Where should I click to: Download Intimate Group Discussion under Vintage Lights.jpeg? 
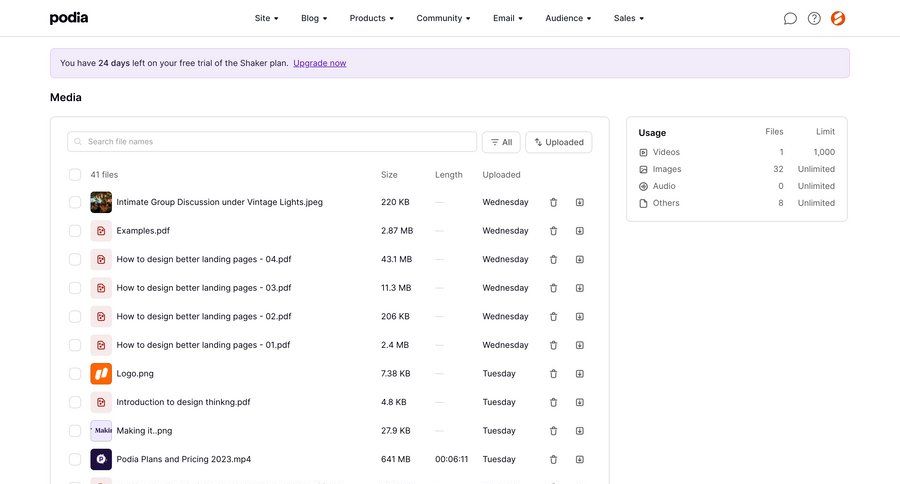580,202
